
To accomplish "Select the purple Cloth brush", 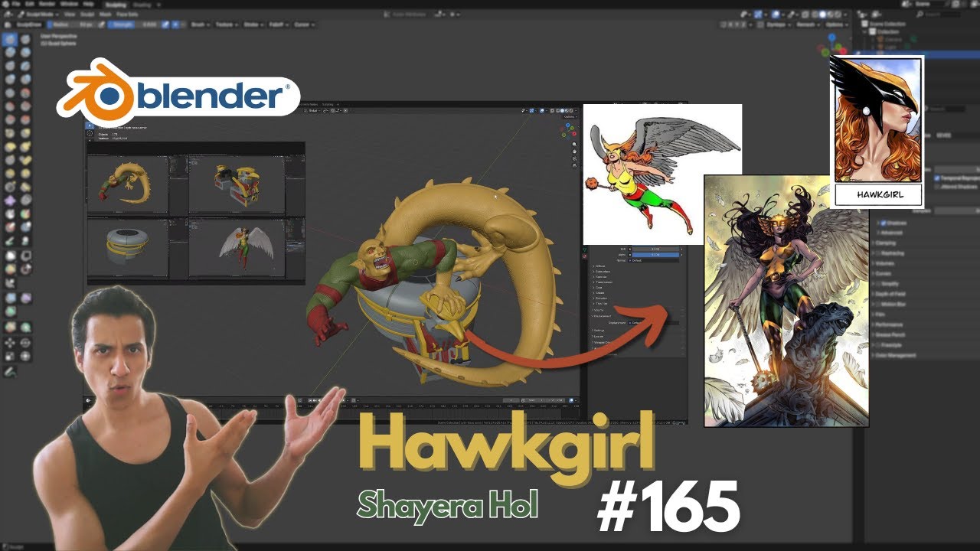I will tap(11, 201).
